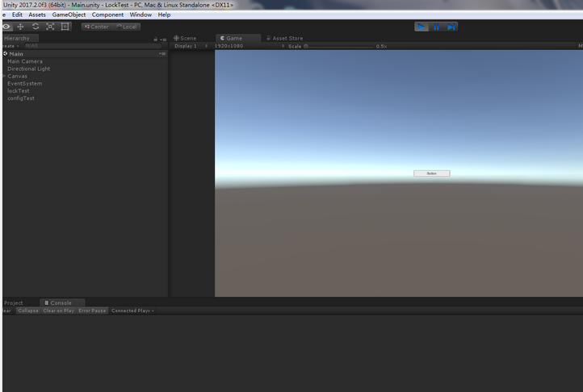Click the Console Clear button
The height and width of the screenshot is (392, 583).
click(8, 311)
